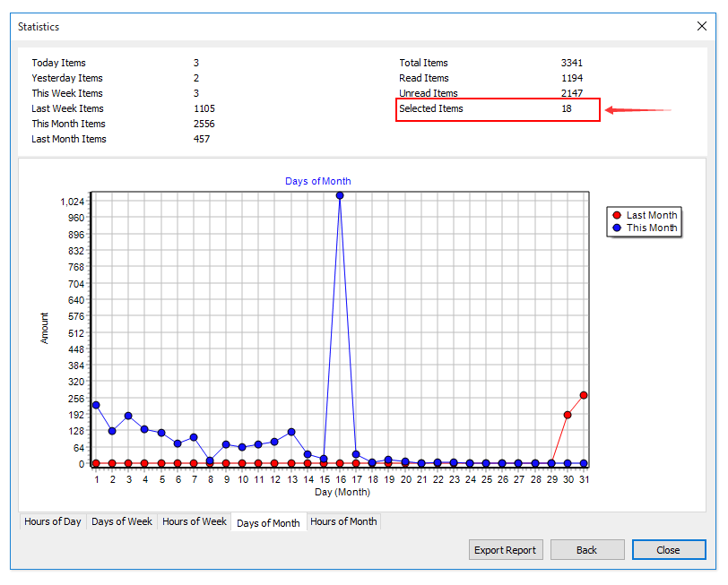Click the blue data point on day 1
The width and height of the screenshot is (728, 585).
[96, 405]
